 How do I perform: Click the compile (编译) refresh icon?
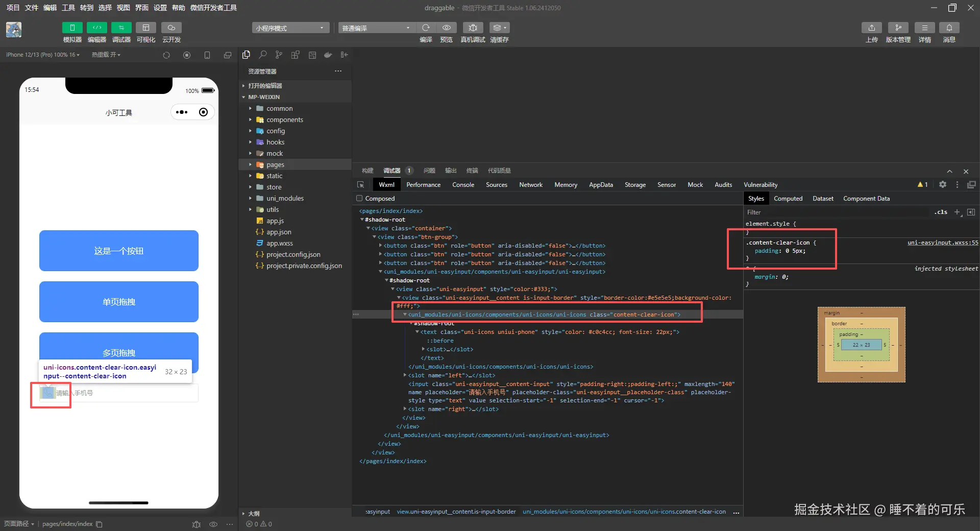pos(426,28)
